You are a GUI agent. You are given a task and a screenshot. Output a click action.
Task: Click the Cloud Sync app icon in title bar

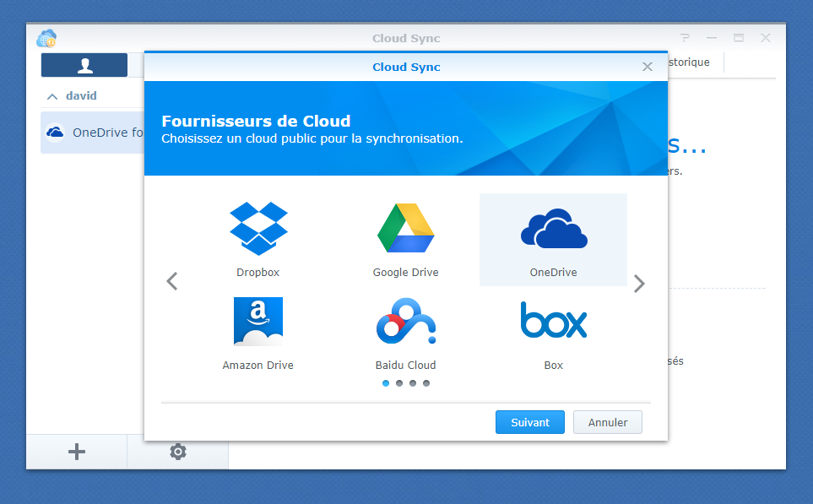tap(46, 38)
